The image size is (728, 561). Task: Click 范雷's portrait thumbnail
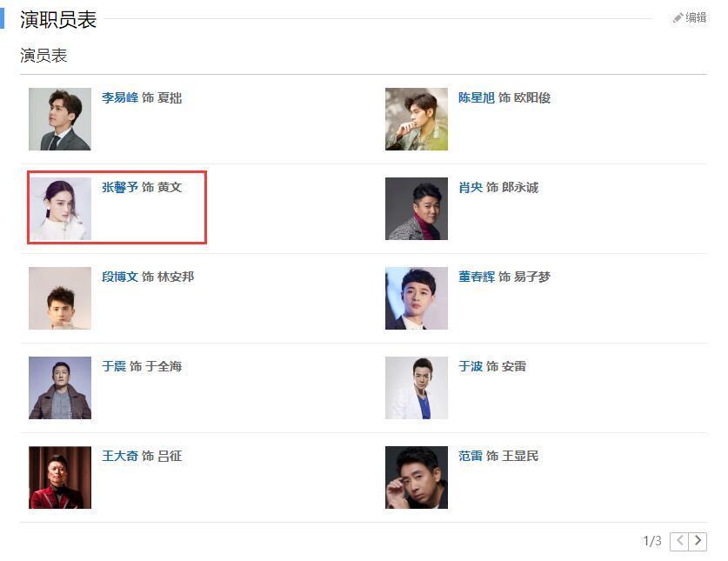417,478
